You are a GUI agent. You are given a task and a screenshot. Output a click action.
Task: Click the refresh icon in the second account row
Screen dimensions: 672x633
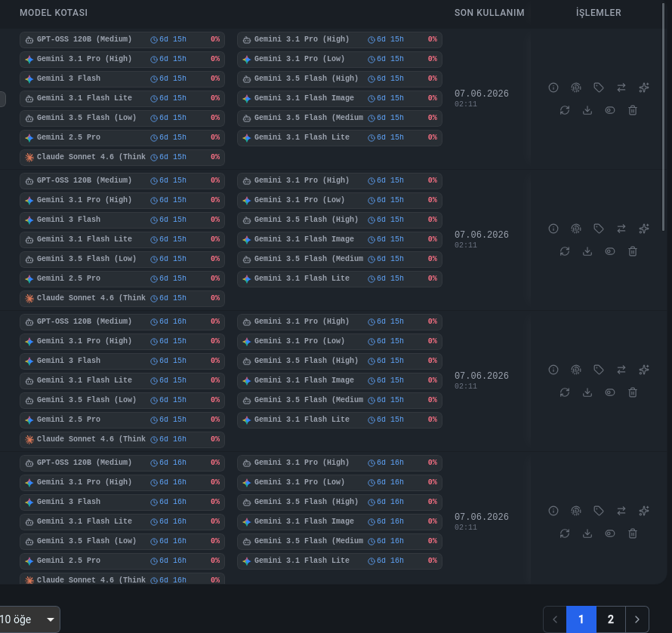[x=565, y=251]
